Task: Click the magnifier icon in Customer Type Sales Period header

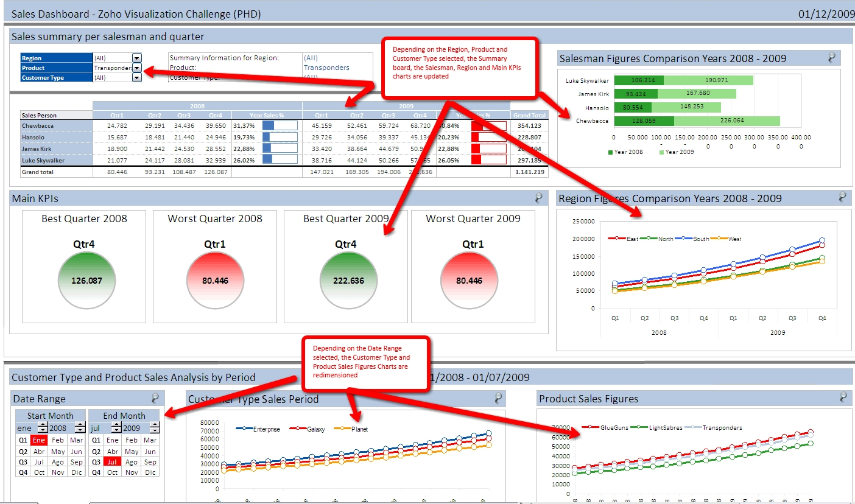Action: coord(499,398)
